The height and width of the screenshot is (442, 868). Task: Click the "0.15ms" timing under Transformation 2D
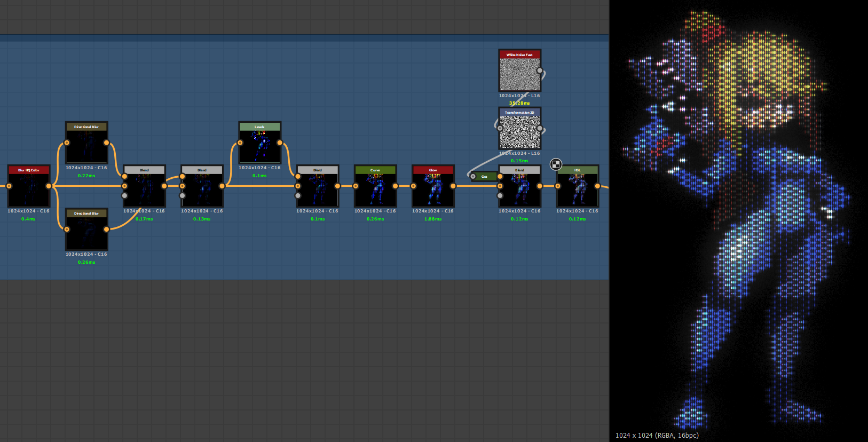coord(519,161)
